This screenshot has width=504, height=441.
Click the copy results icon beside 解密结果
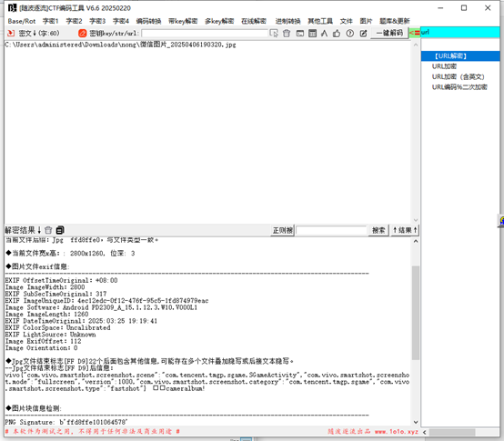(60, 230)
